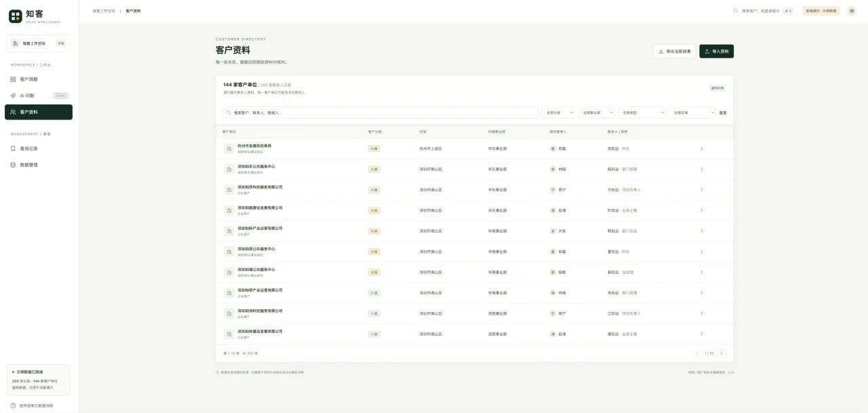Click the 数据管理 database icon

pos(13,165)
